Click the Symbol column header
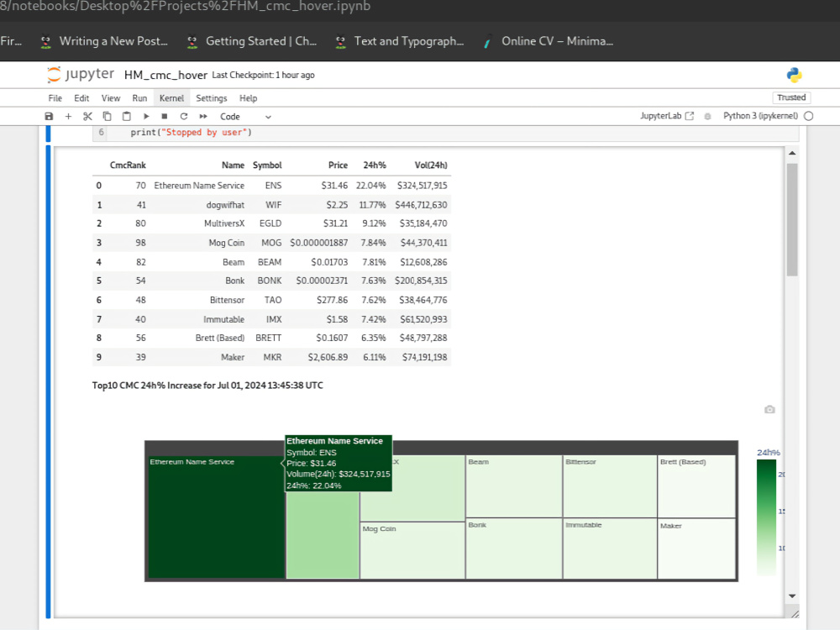Viewport: 840px width, 630px height. [267, 165]
